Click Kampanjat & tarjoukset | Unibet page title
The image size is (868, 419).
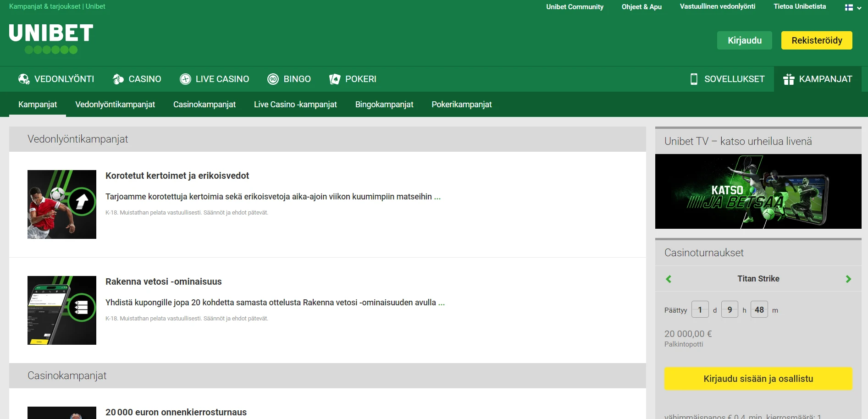(x=57, y=6)
